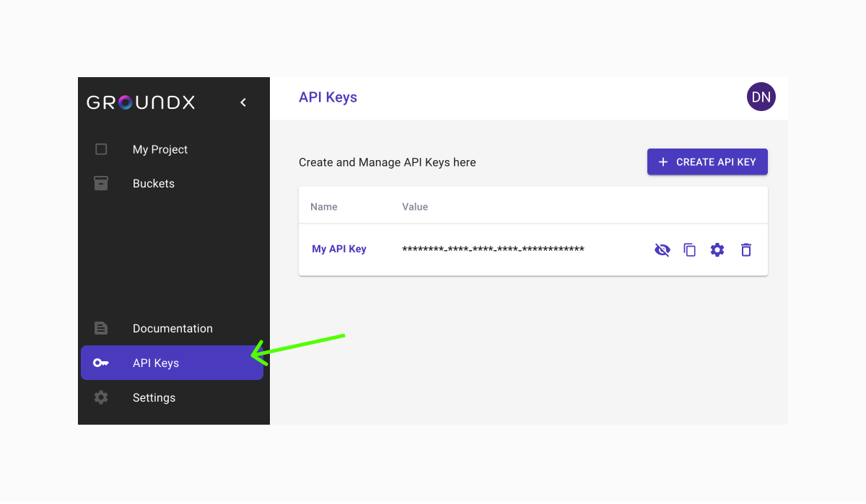This screenshot has height=504, width=866.
Task: Collapse the sidebar with the chevron
Action: (243, 102)
